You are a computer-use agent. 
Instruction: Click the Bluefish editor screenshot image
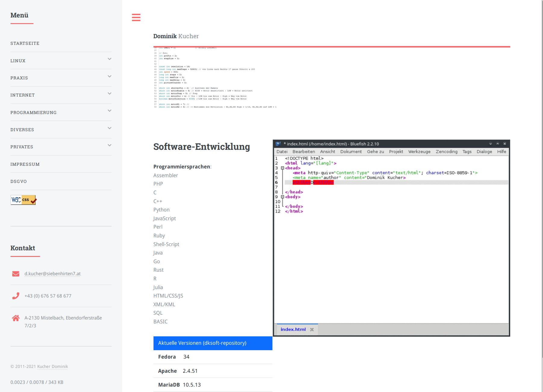[391, 238]
